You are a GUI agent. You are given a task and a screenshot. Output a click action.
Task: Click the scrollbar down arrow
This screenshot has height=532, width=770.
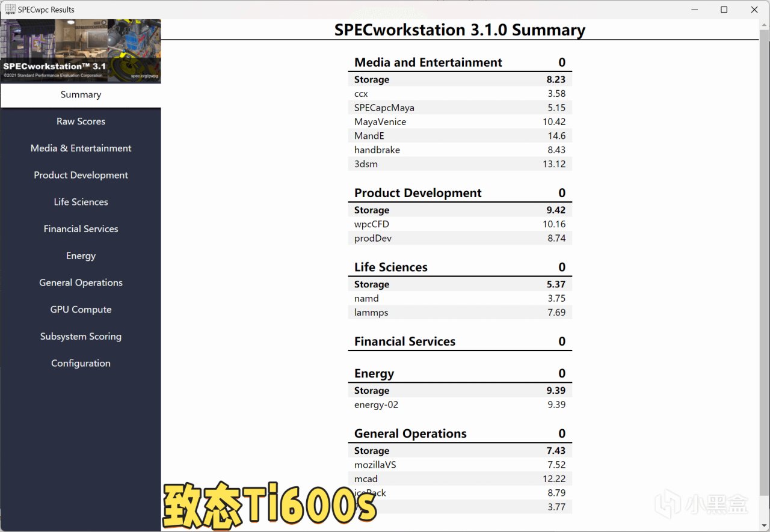[764, 525]
